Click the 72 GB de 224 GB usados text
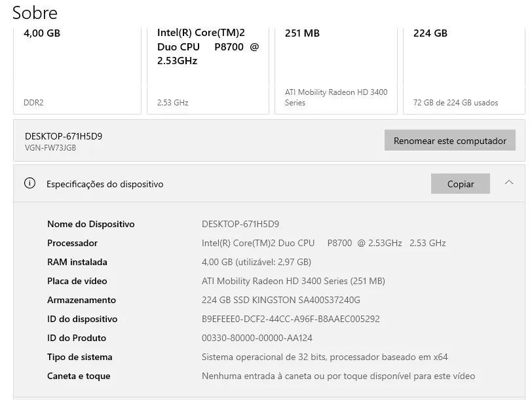The image size is (532, 400). click(x=455, y=103)
